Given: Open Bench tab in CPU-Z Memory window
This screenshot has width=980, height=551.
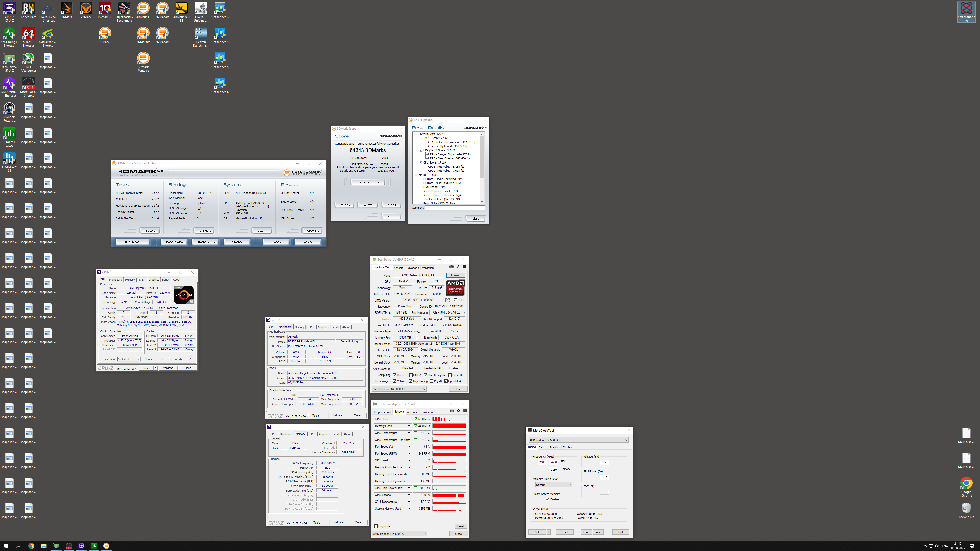Looking at the screenshot, I should (336, 434).
